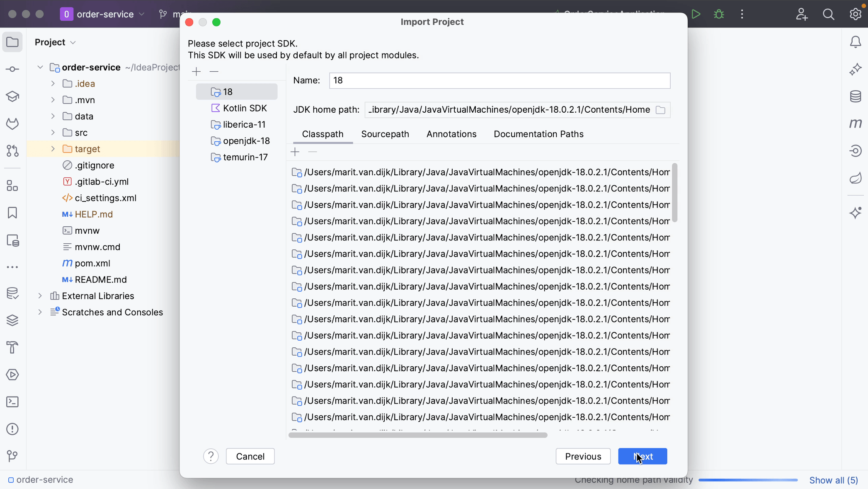Open the Commit tool window
The image size is (868, 489).
click(x=12, y=69)
